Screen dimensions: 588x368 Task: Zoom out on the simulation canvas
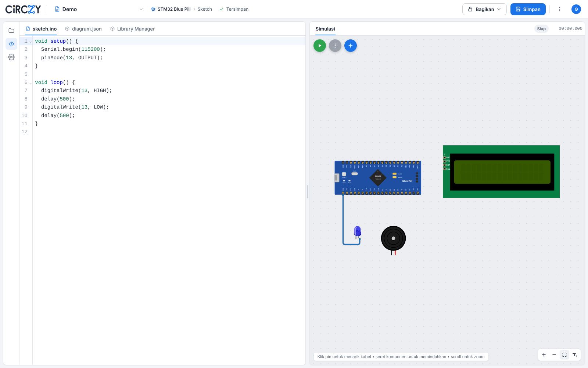click(554, 355)
